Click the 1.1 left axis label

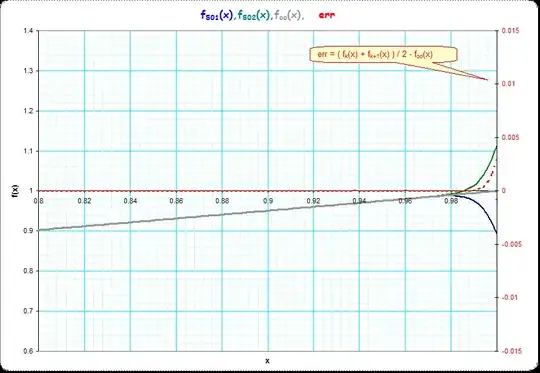point(28,151)
